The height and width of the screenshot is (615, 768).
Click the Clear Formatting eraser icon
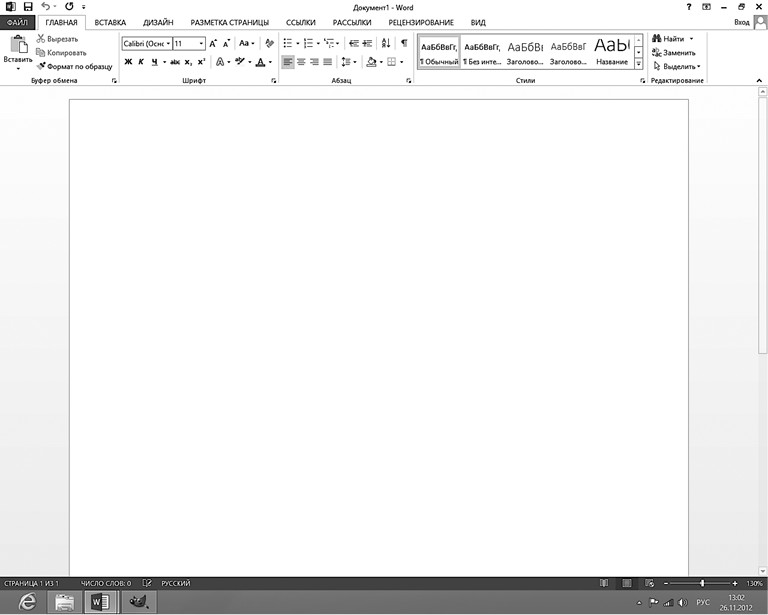pyautogui.click(x=269, y=43)
